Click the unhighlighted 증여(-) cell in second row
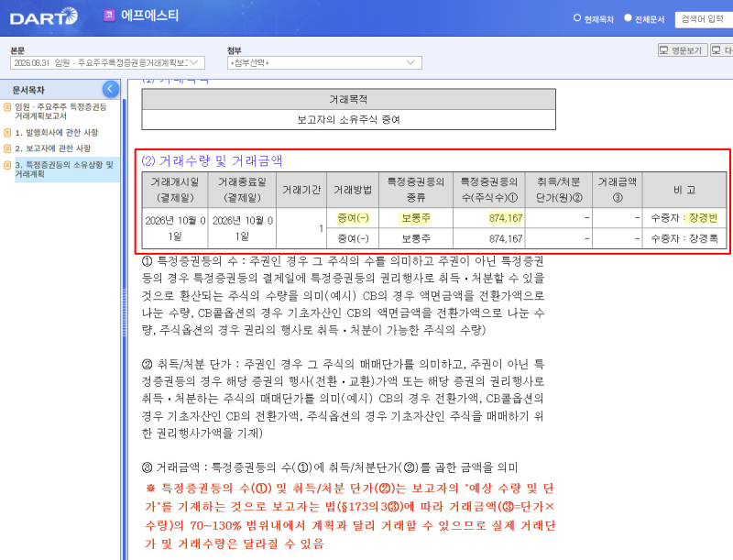Screen dimensions: 733x560 click(353, 238)
